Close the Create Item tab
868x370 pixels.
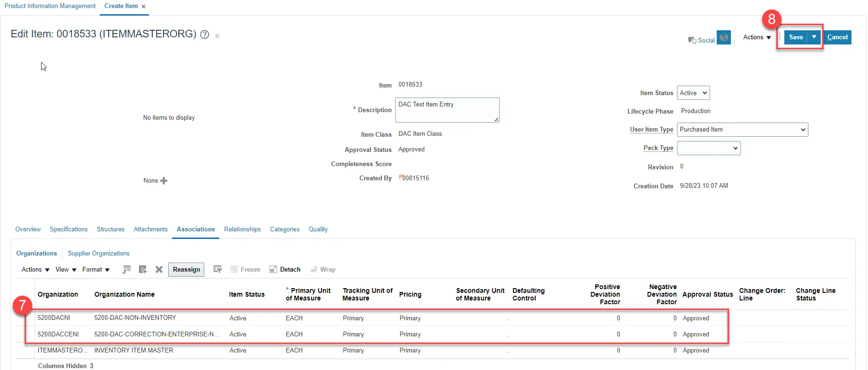pos(143,7)
